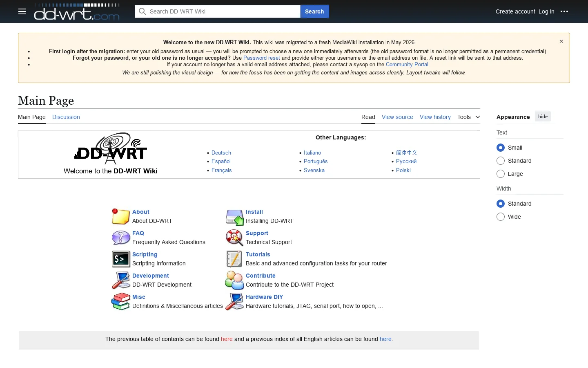588x368 pixels.
Task: Click the Hardware DIY icon
Action: pyautogui.click(x=234, y=301)
